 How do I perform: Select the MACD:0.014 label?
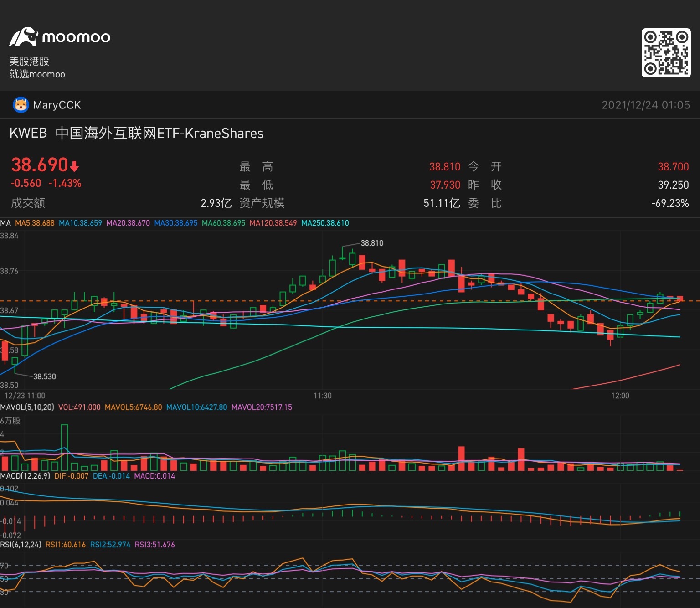point(154,476)
